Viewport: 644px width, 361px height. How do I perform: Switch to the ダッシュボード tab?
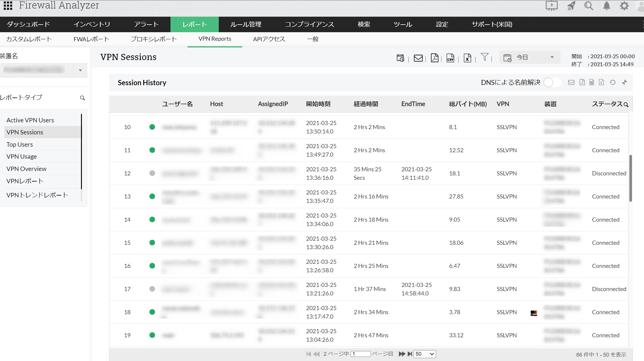pyautogui.click(x=28, y=24)
